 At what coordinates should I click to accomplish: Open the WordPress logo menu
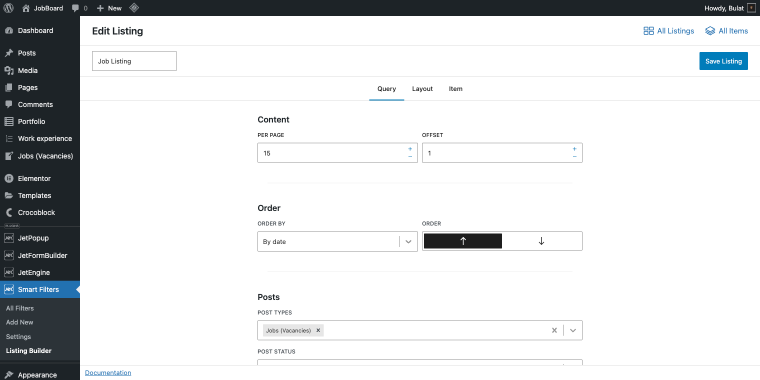(x=8, y=8)
